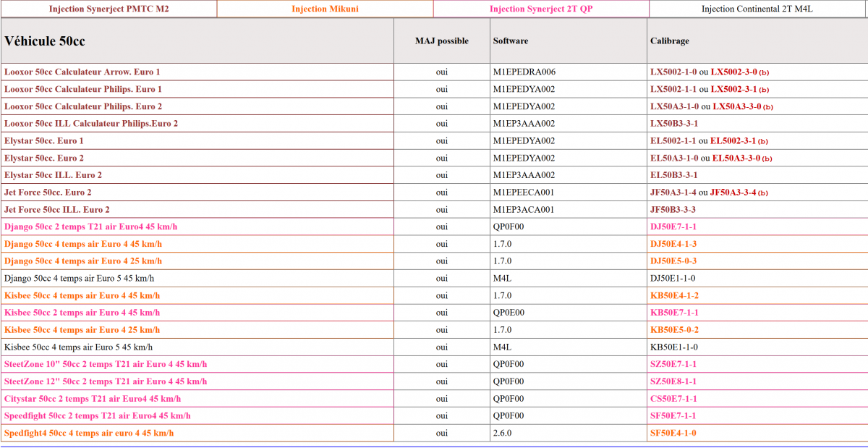Click calibration code LX5002-3-0
The height and width of the screenshot is (448, 868).
[x=734, y=72]
